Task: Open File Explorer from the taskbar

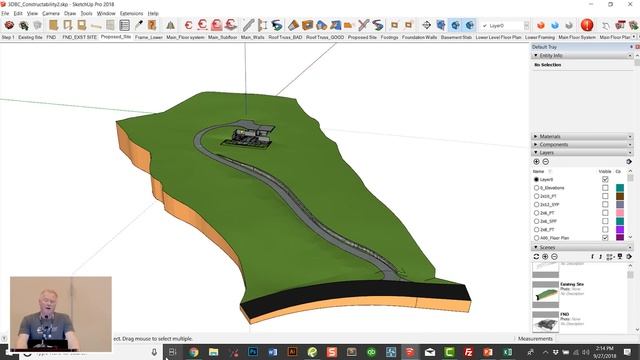Action: (x=213, y=351)
